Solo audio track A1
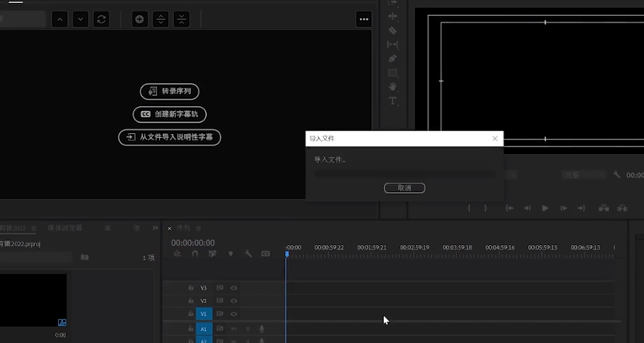 pos(247,329)
